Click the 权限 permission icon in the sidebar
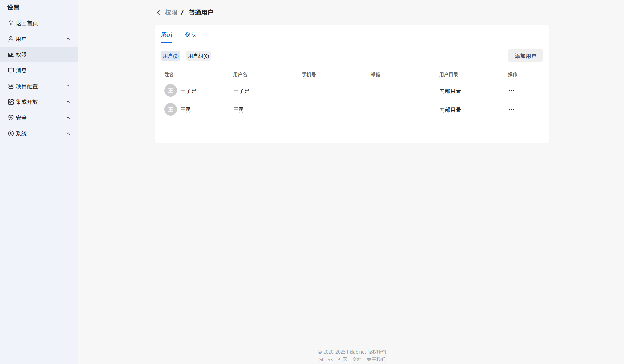 (11, 55)
